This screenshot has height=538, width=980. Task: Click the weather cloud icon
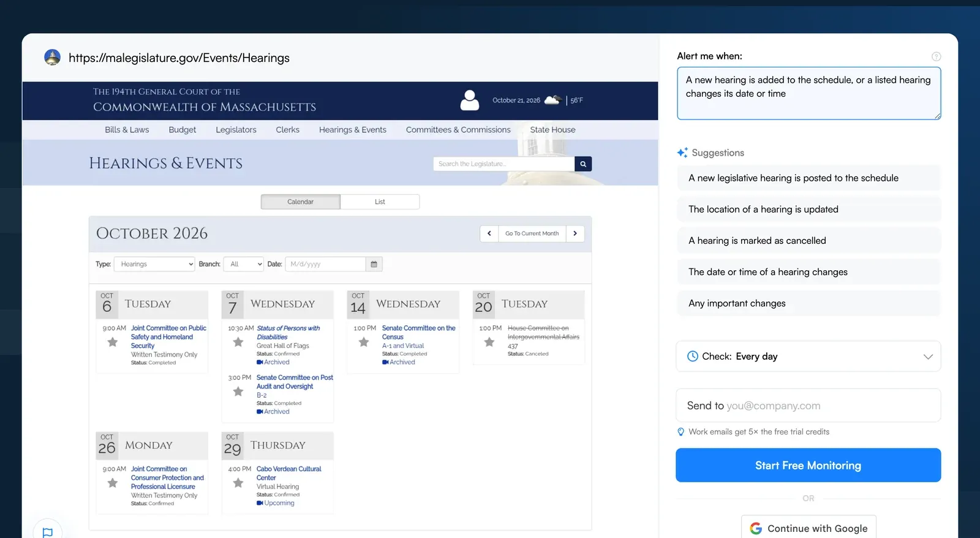click(x=552, y=100)
